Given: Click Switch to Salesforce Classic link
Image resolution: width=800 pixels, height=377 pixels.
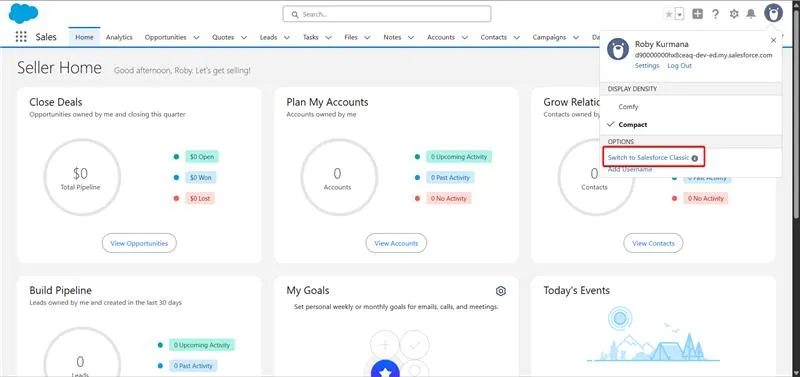Looking at the screenshot, I should 648,158.
